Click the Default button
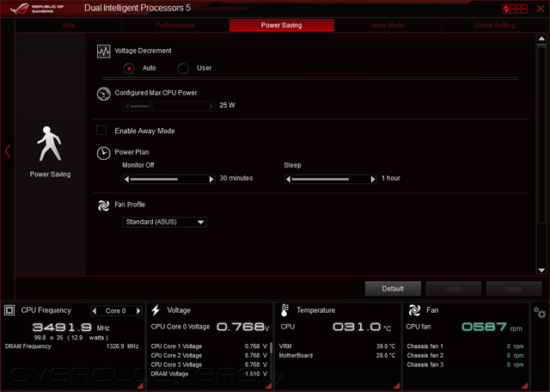Image resolution: width=550 pixels, height=392 pixels. point(393,289)
